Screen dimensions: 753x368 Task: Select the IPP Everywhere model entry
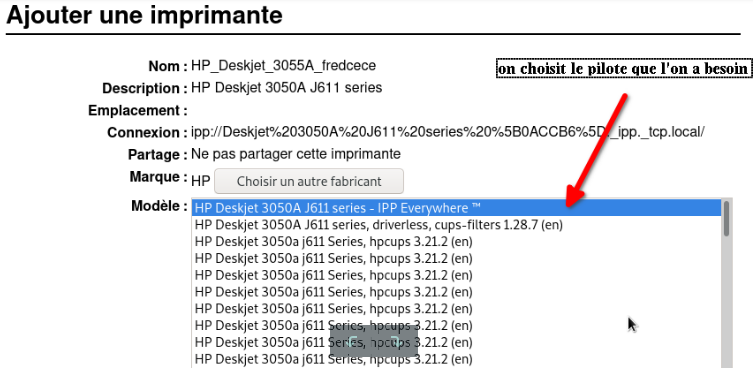click(x=457, y=208)
